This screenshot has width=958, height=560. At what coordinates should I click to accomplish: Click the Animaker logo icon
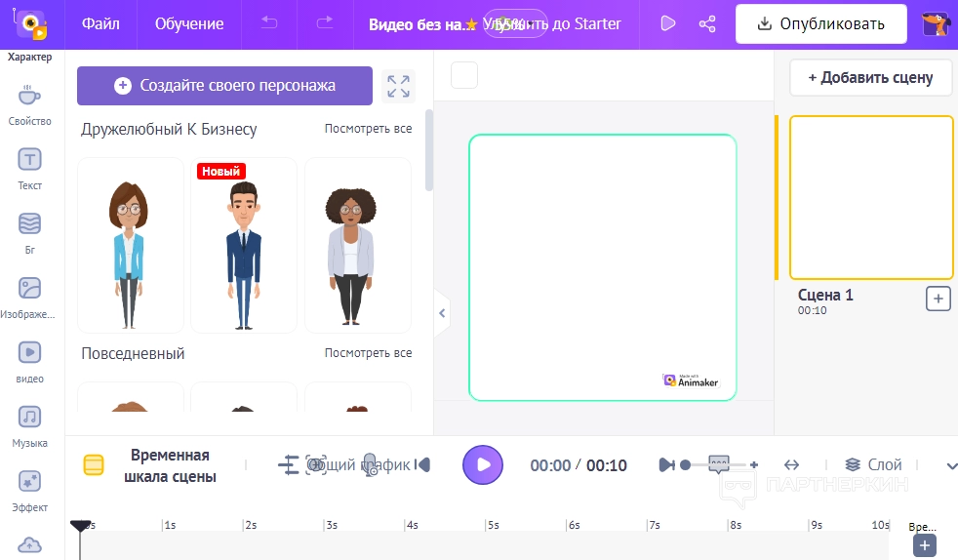click(30, 24)
